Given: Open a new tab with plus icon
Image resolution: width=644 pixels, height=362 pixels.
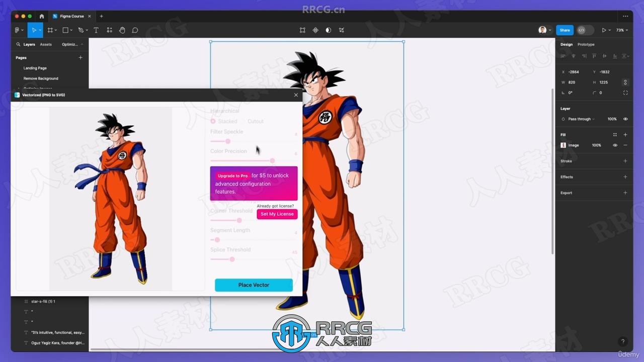Looking at the screenshot, I should [x=101, y=16].
